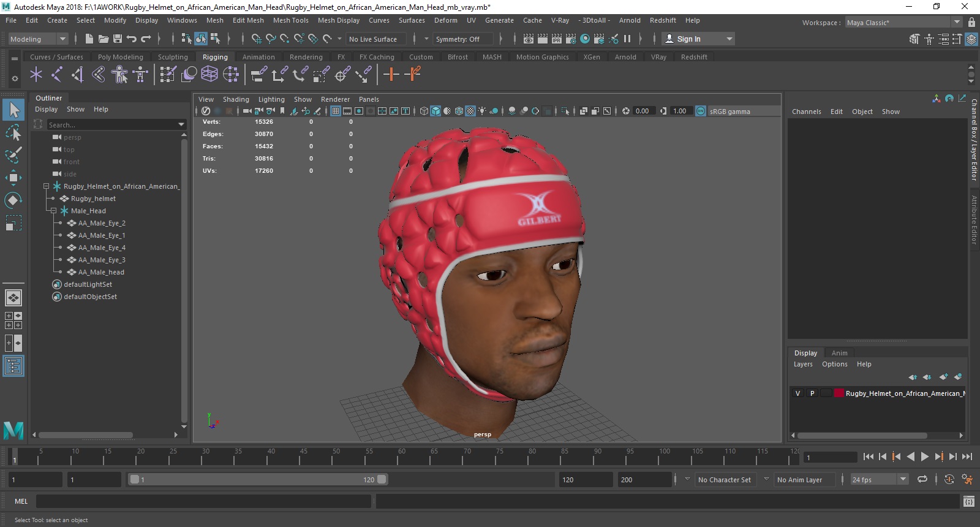
Task: Switch to the Poly Modeling shelf tab
Action: coord(121,57)
